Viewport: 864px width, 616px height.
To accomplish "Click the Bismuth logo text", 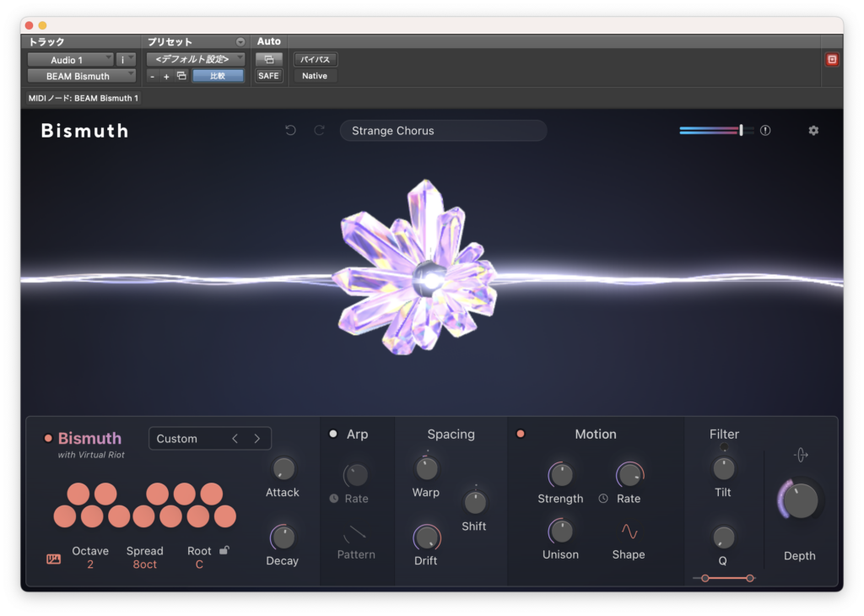I will point(85,131).
